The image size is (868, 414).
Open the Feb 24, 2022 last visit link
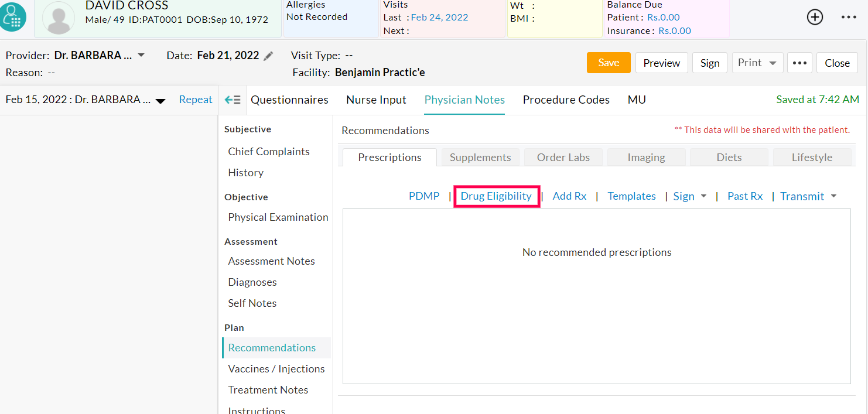(x=439, y=18)
